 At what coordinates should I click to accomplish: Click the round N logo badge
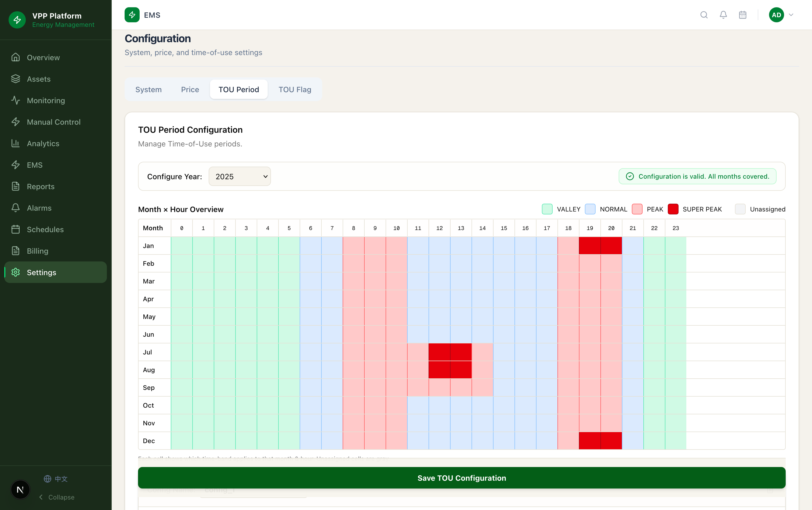point(20,490)
